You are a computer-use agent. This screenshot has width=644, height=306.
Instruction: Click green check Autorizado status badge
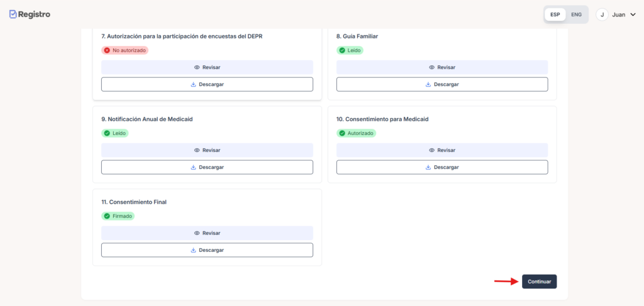pos(357,133)
